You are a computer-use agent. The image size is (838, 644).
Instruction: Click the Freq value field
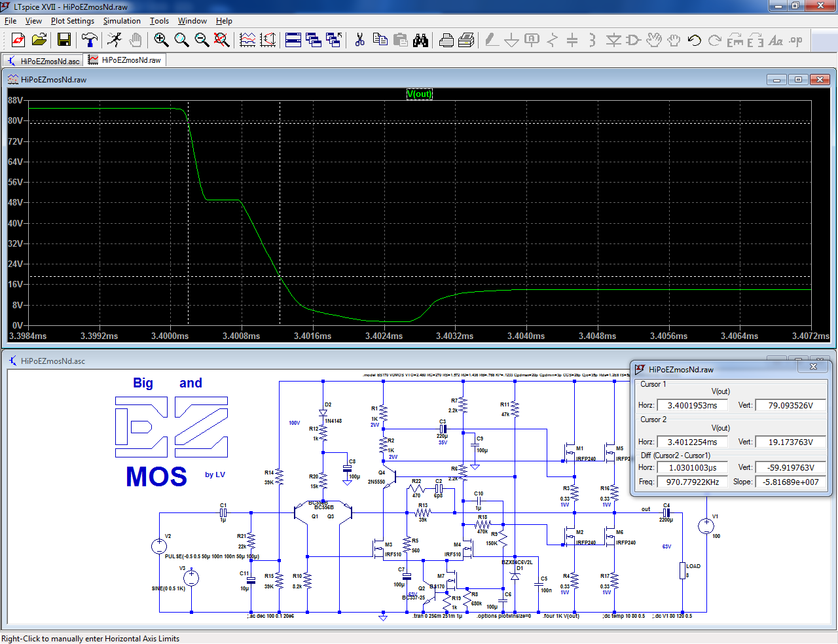(x=692, y=482)
